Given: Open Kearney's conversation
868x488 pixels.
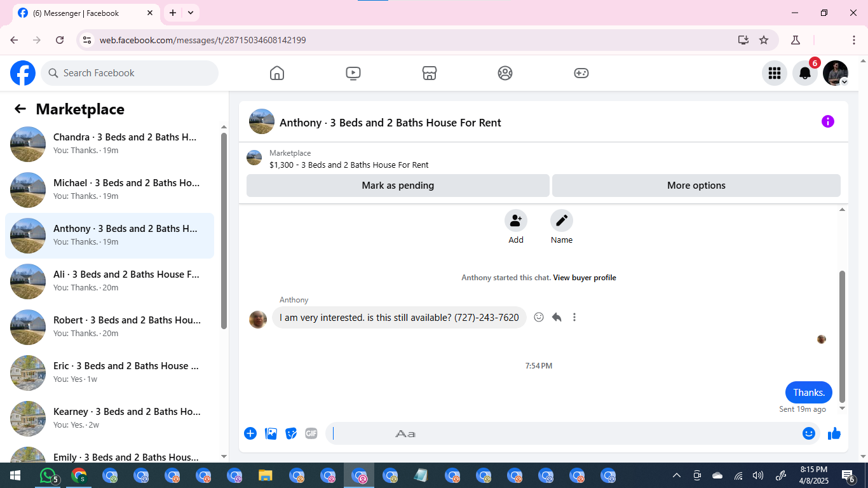Looking at the screenshot, I should (109, 419).
